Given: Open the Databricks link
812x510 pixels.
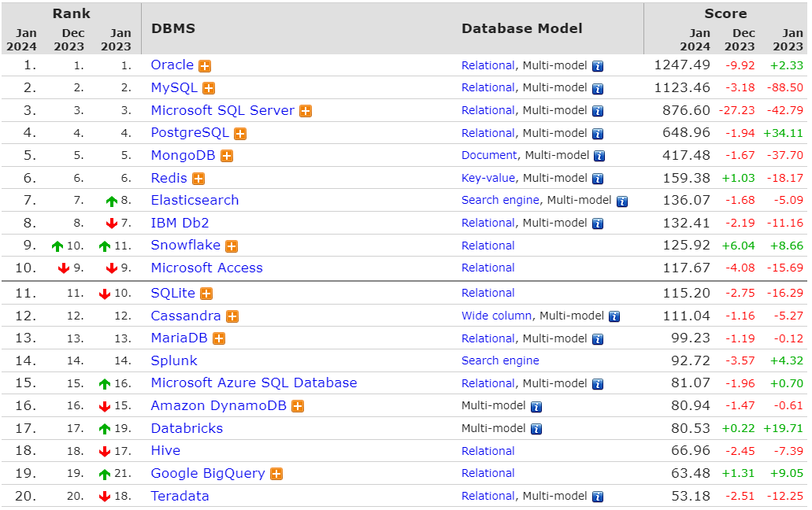Looking at the screenshot, I should (x=187, y=429).
